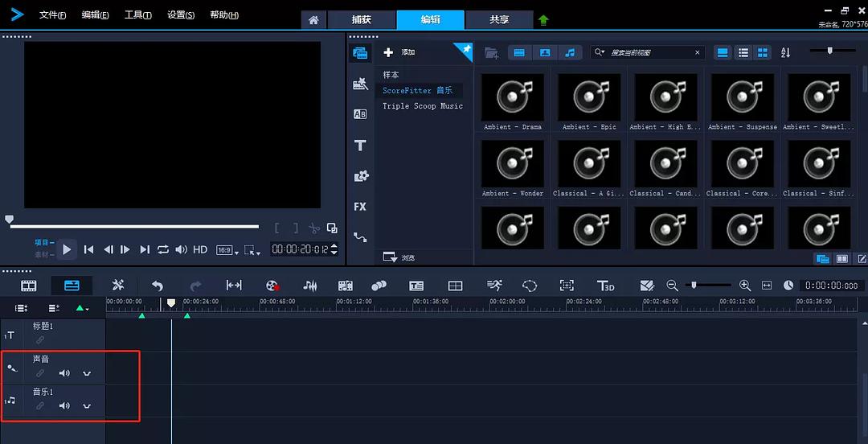Open the Auto Music film icon
This screenshot has height=444, width=868.
point(346,286)
